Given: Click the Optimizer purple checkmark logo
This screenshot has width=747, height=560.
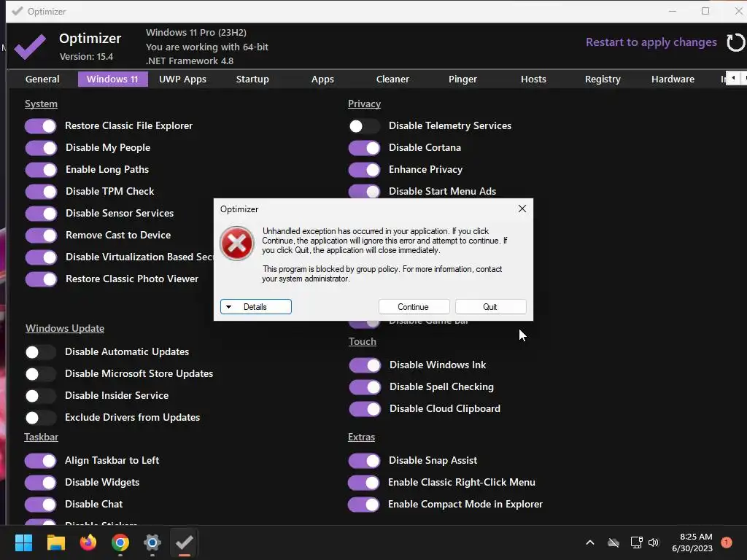Looking at the screenshot, I should (29, 46).
